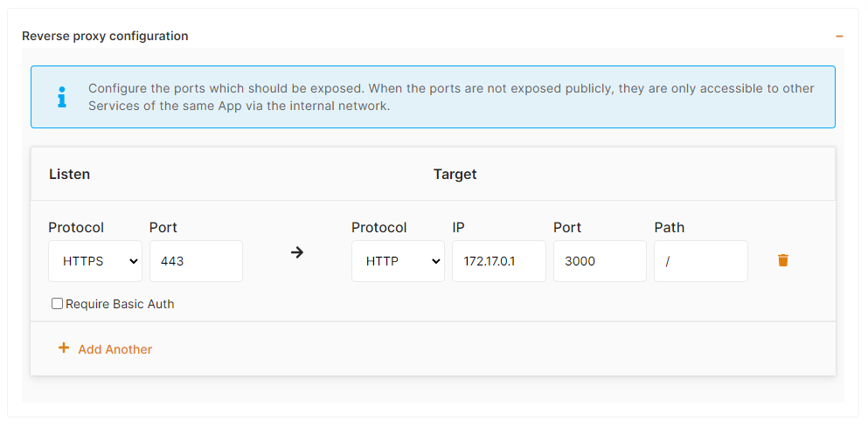Open the Listen protocol HTTPS dropdown
This screenshot has width=868, height=427.
[x=95, y=261]
